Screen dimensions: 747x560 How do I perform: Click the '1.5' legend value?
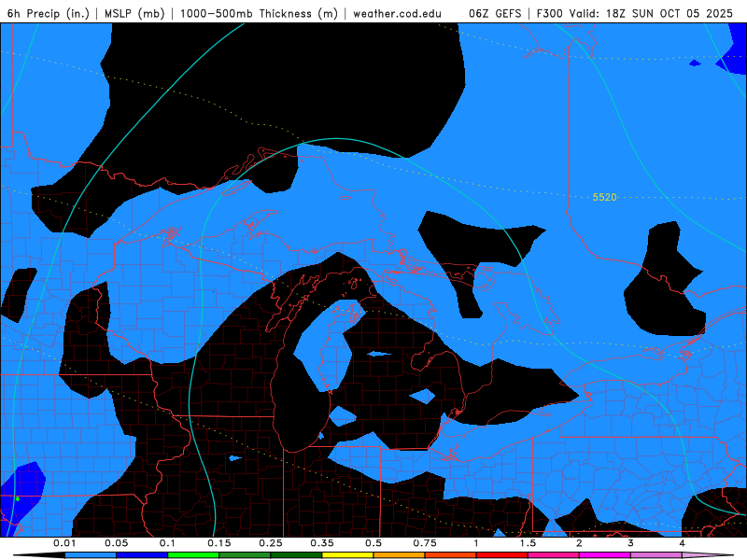coord(528,543)
